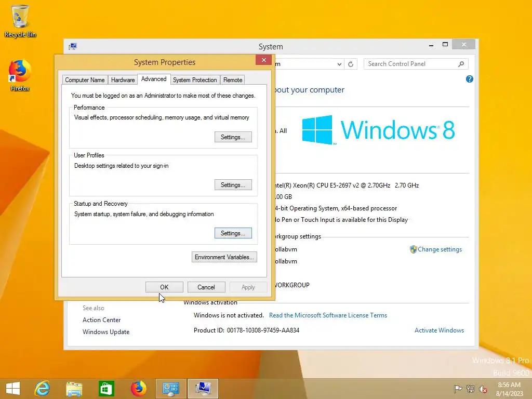Cancel the System Properties dialog
532x399 pixels.
[206, 287]
